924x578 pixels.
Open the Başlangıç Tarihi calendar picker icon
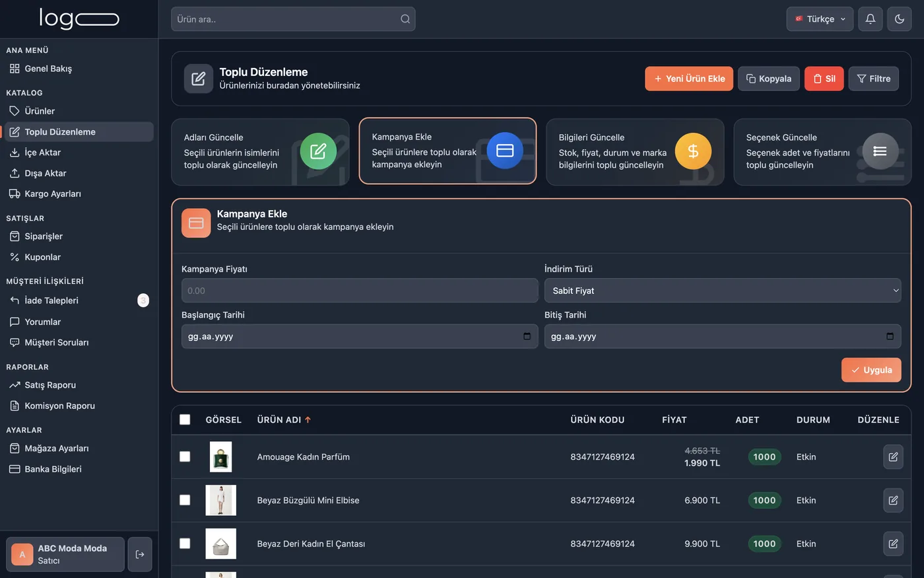pos(527,336)
